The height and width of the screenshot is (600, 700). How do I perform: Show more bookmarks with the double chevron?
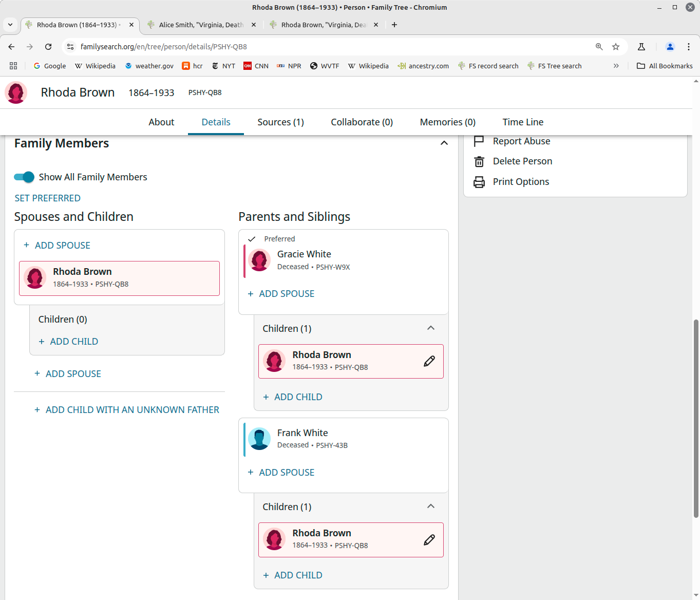(x=616, y=66)
